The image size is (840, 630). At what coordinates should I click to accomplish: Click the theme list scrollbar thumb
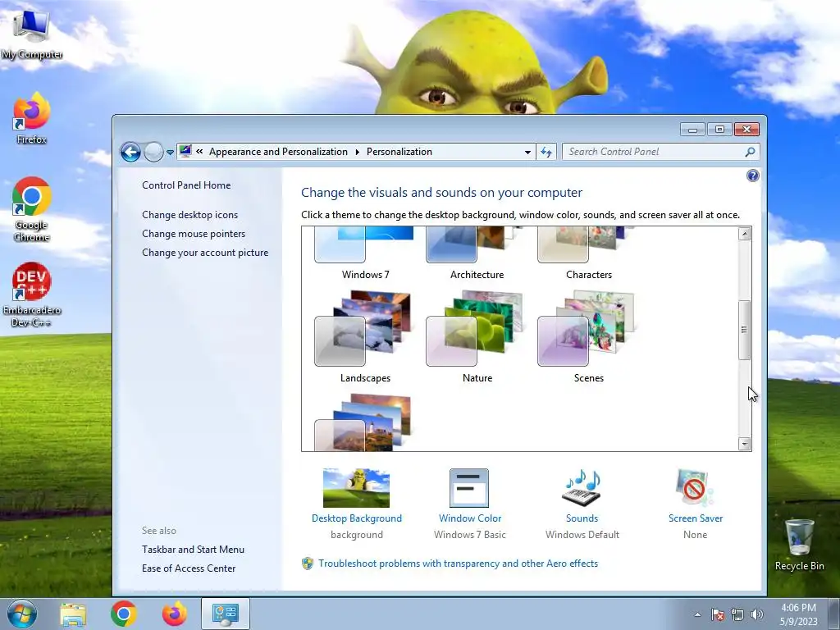(x=744, y=330)
